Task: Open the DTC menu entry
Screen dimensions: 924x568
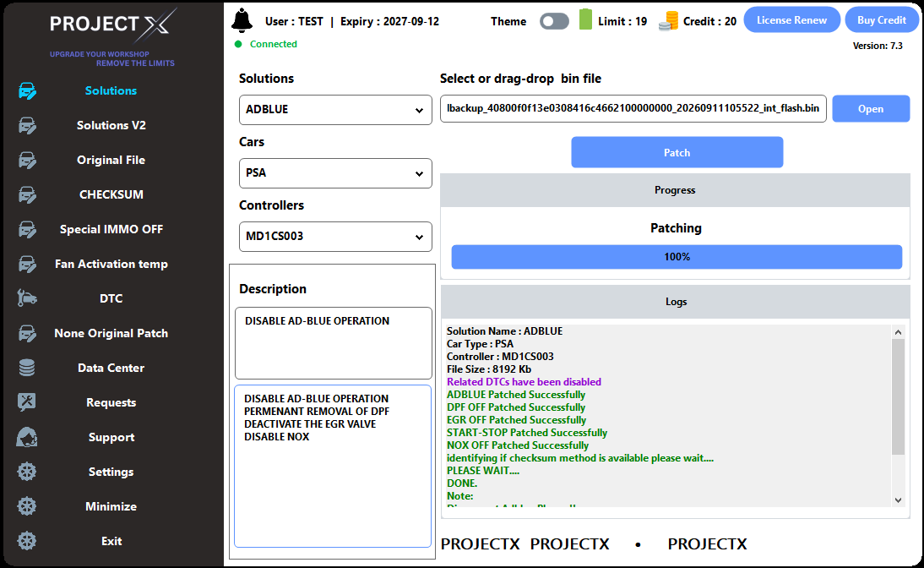Action: [x=111, y=298]
